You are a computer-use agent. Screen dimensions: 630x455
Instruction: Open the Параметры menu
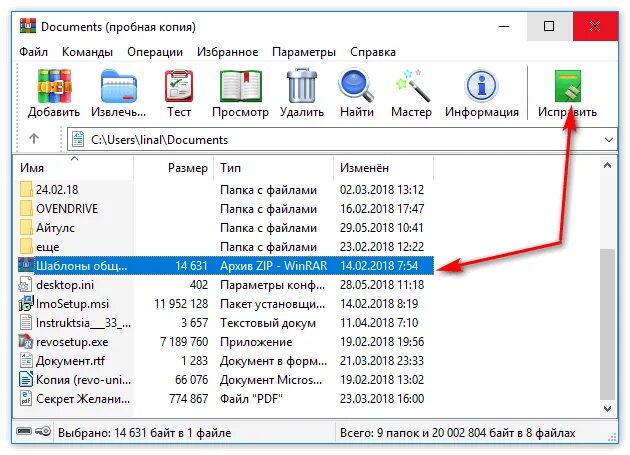pos(304,52)
